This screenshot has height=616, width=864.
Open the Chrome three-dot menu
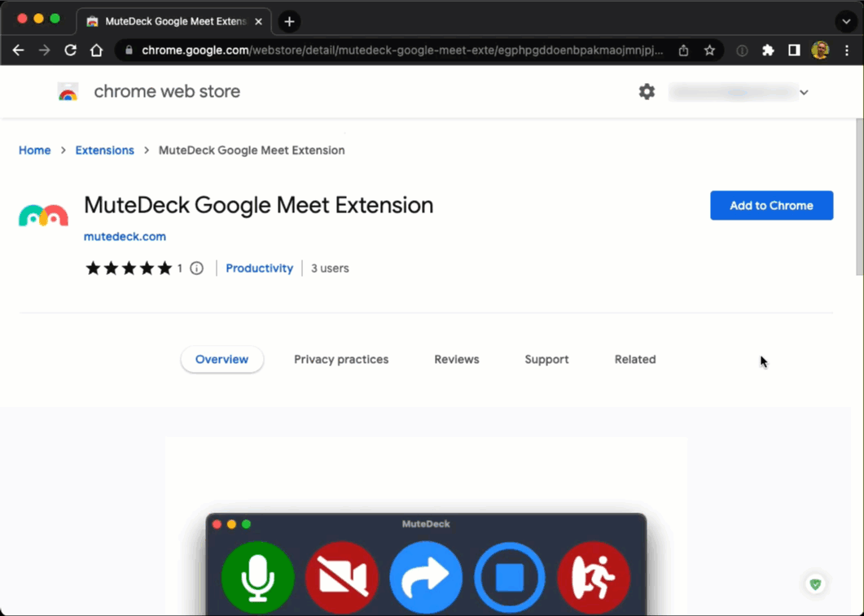847,50
